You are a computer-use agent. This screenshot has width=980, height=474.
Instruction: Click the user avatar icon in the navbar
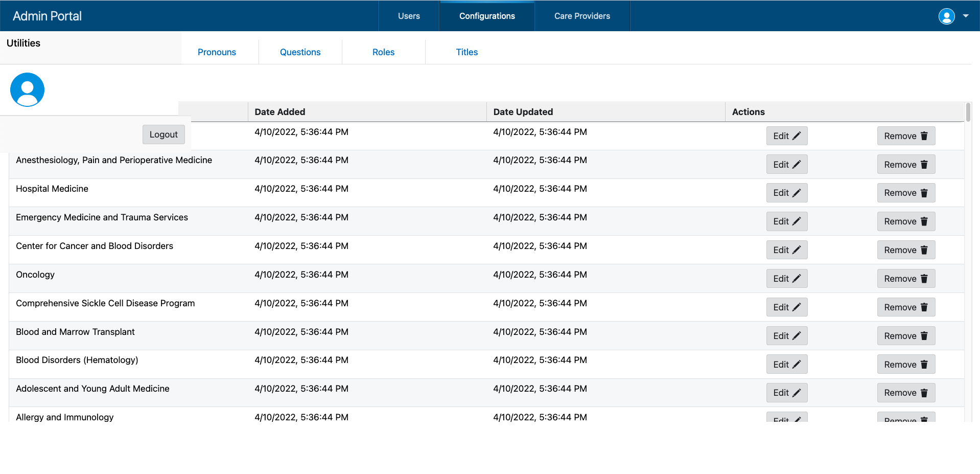pyautogui.click(x=946, y=16)
